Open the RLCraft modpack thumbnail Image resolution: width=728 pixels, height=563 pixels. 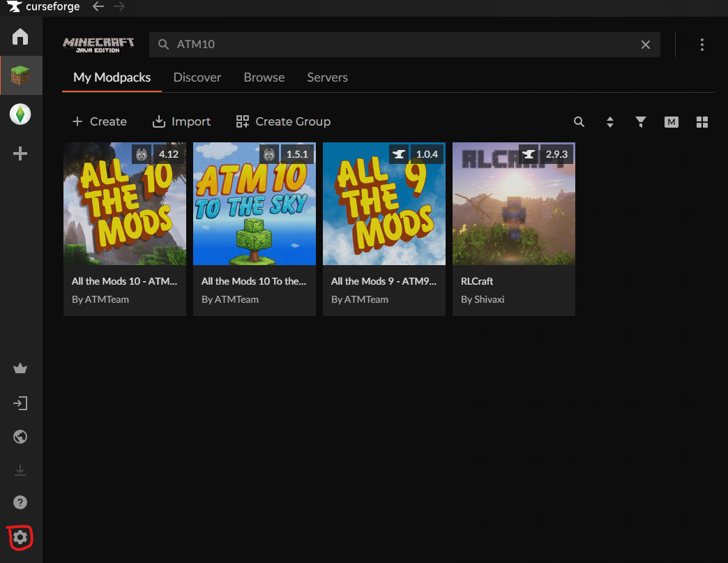coord(513,204)
